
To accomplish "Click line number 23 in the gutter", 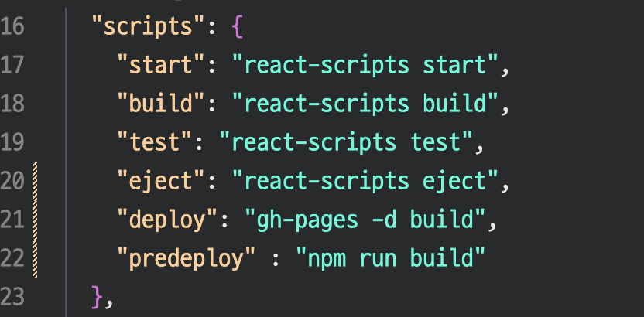I will point(12,296).
